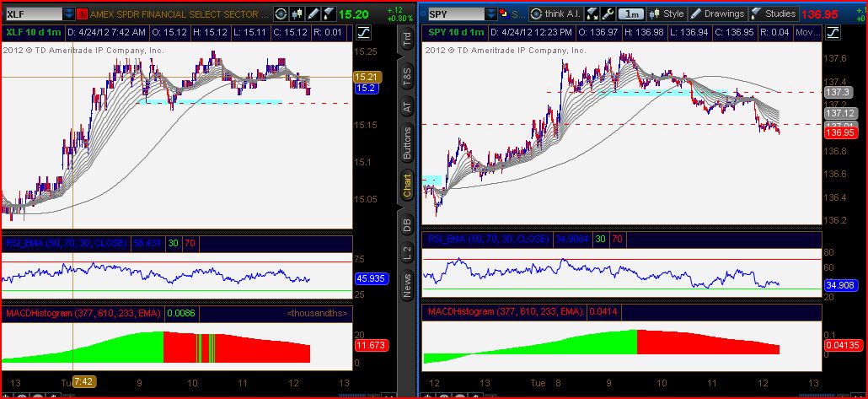This screenshot has height=399, width=868.
Task: Click the truncated 'Mov...' study label in SPY header
Action: [x=808, y=33]
